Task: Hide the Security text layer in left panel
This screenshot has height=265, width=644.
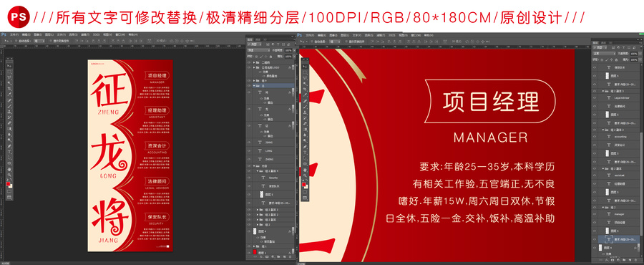Action: point(249,178)
